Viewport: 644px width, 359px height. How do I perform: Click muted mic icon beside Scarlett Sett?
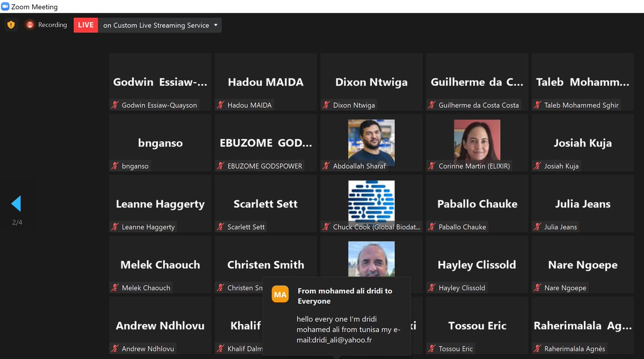[x=221, y=227]
